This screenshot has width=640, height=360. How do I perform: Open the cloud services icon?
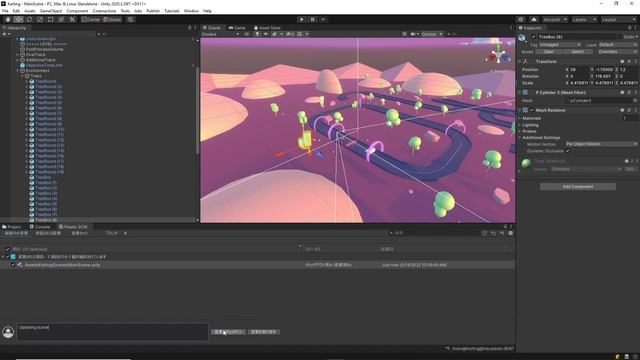click(534, 19)
